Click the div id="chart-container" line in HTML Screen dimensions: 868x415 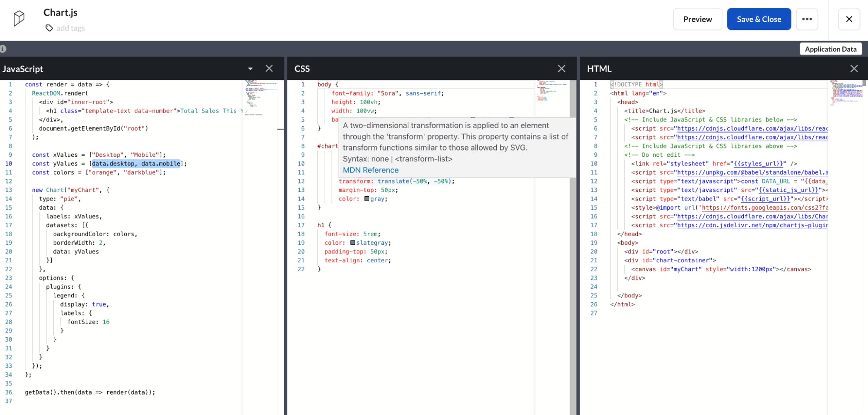(x=670, y=260)
